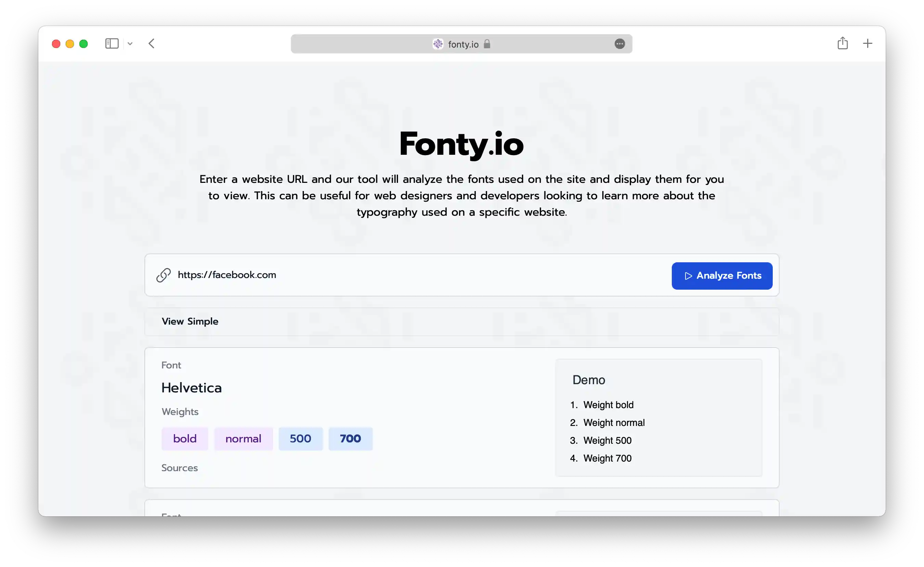
Task: Go back using the back arrow icon
Action: 152,43
